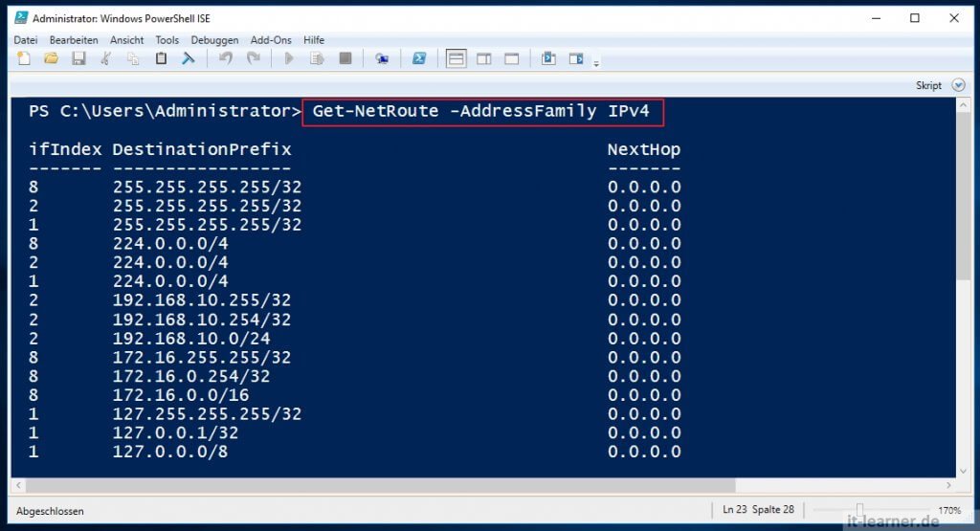Start PowerShell.exe in separate window

(419, 58)
